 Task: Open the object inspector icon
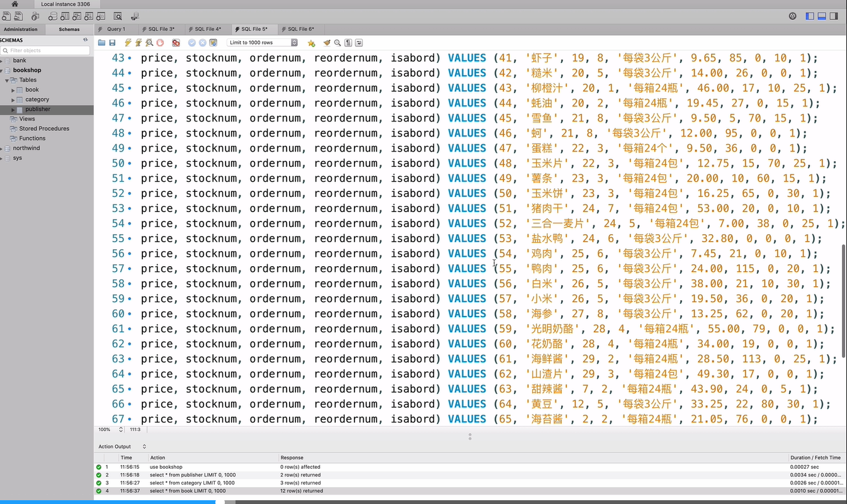[35, 16]
